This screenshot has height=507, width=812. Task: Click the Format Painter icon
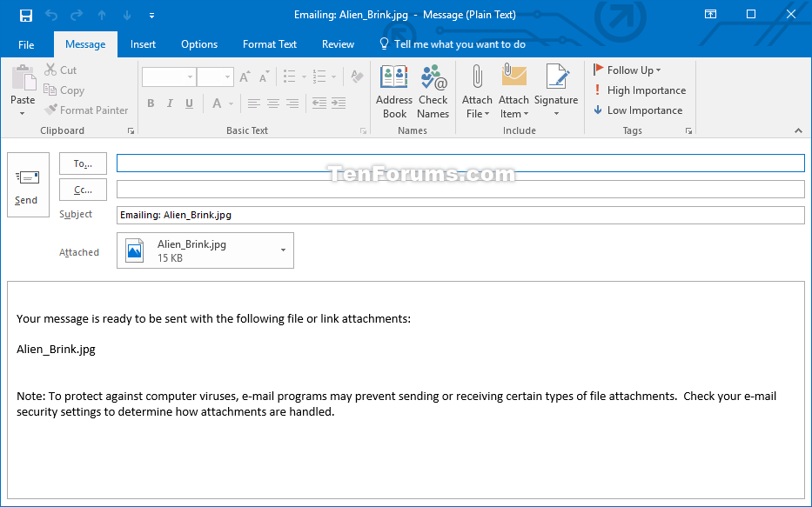[86, 110]
